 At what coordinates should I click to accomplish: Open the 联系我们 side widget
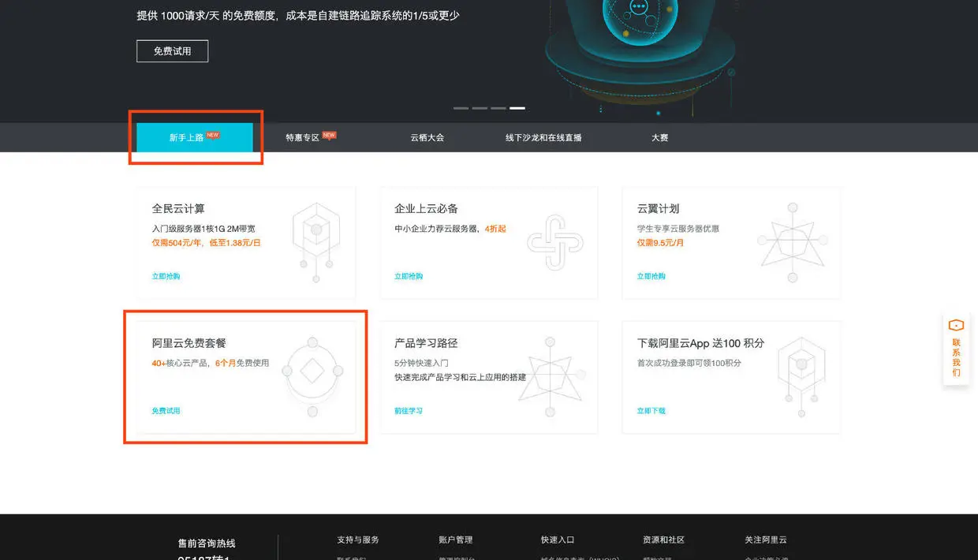pos(956,349)
